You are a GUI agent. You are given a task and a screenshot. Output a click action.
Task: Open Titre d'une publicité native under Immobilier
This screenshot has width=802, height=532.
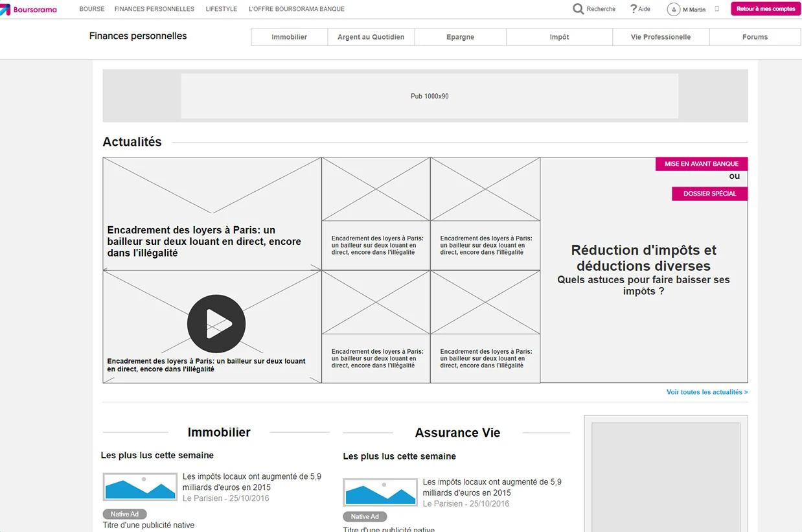click(x=149, y=525)
